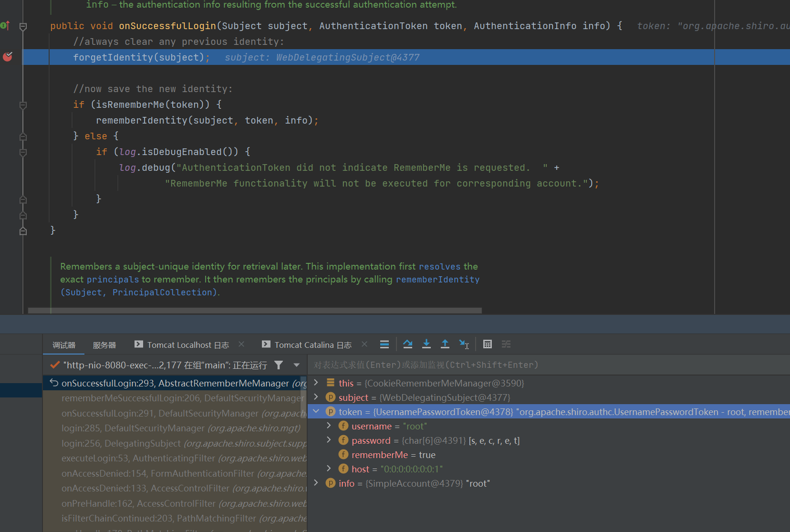Click the evaluate expression input field

coord(549,365)
